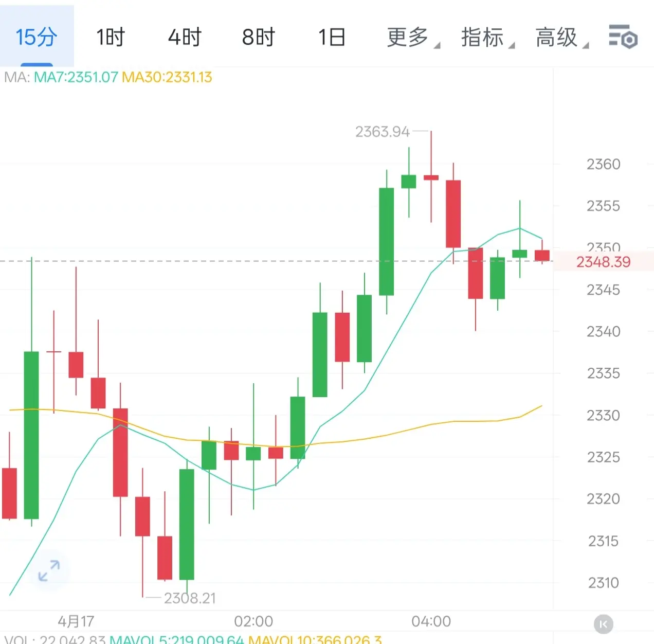Click the MAVOL10 volume indicator label
This screenshot has height=644, width=654.
[315, 639]
